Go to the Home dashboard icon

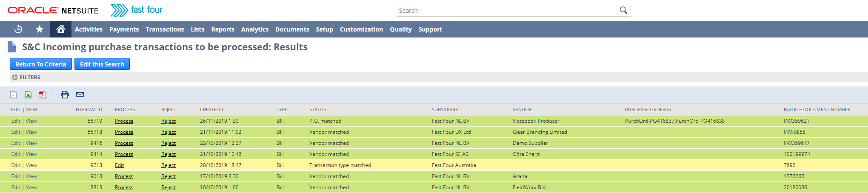click(x=61, y=29)
